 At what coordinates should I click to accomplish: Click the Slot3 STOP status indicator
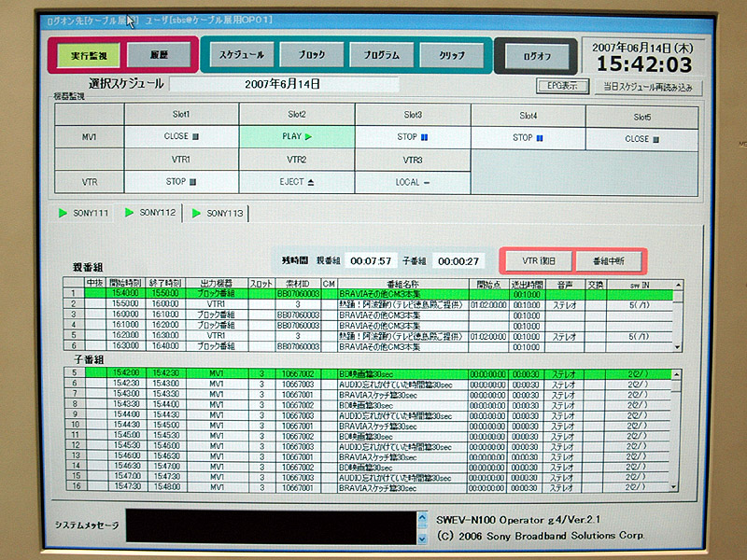412,136
